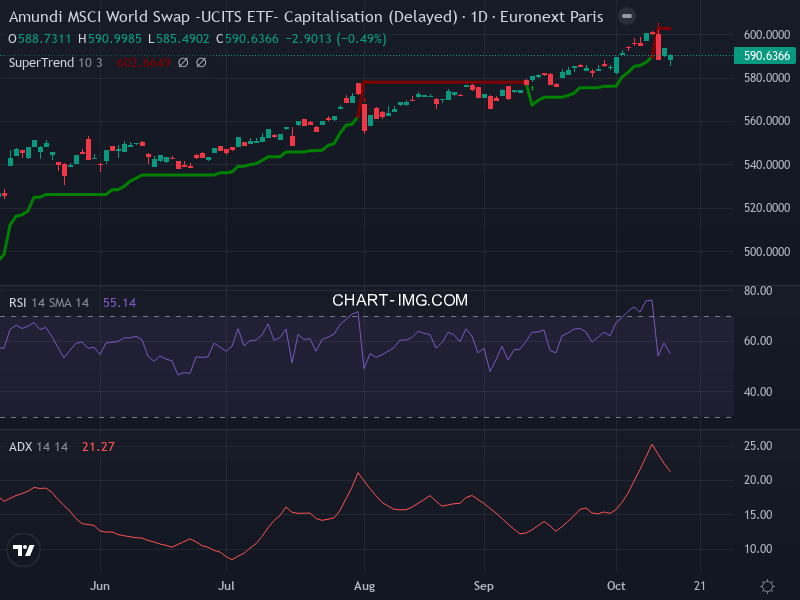Click the 600.0000 price scale label
The image size is (800, 600).
tap(767, 34)
